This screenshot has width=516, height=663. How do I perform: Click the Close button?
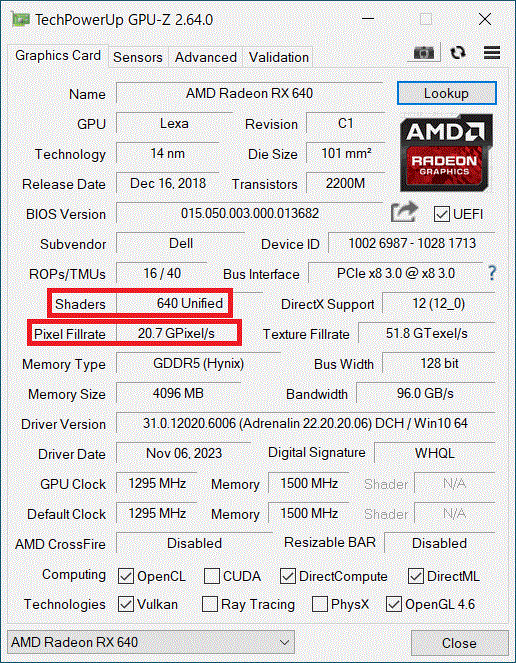click(459, 643)
